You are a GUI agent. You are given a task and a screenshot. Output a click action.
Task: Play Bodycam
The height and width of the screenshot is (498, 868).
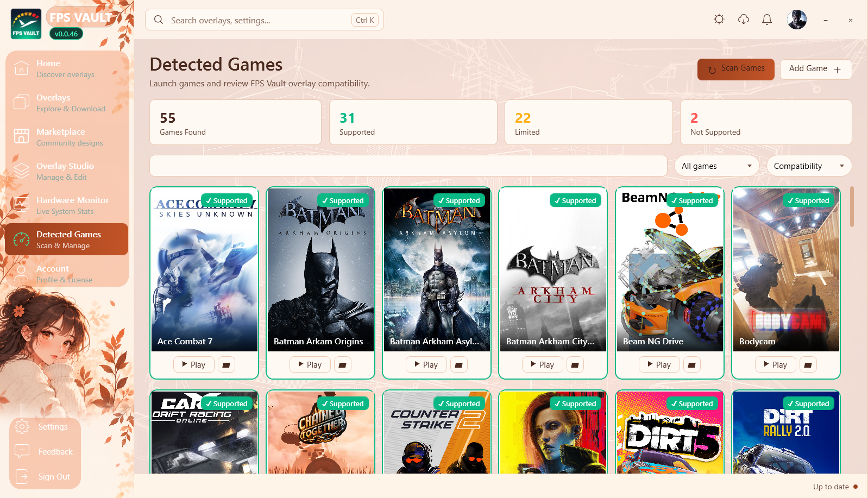click(776, 365)
